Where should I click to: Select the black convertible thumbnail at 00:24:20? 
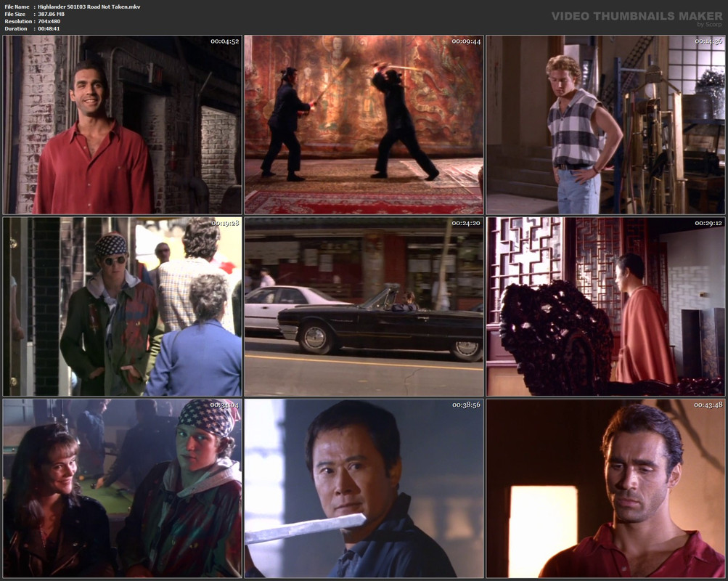point(364,306)
